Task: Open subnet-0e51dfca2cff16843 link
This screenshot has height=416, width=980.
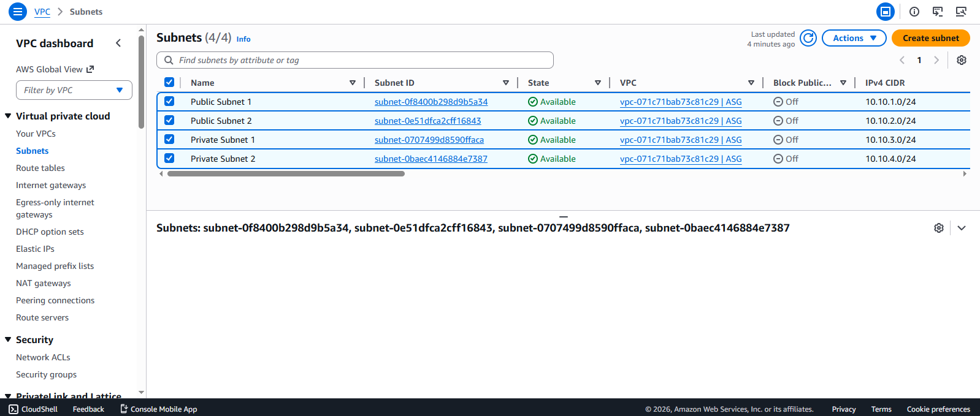Action: click(x=428, y=121)
